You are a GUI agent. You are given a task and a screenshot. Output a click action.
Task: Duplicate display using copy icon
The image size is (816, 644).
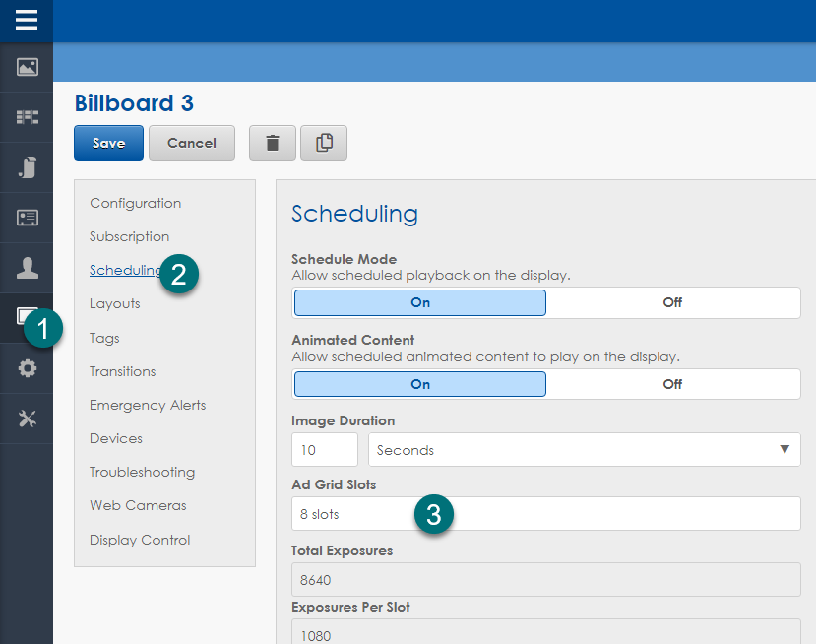324,143
